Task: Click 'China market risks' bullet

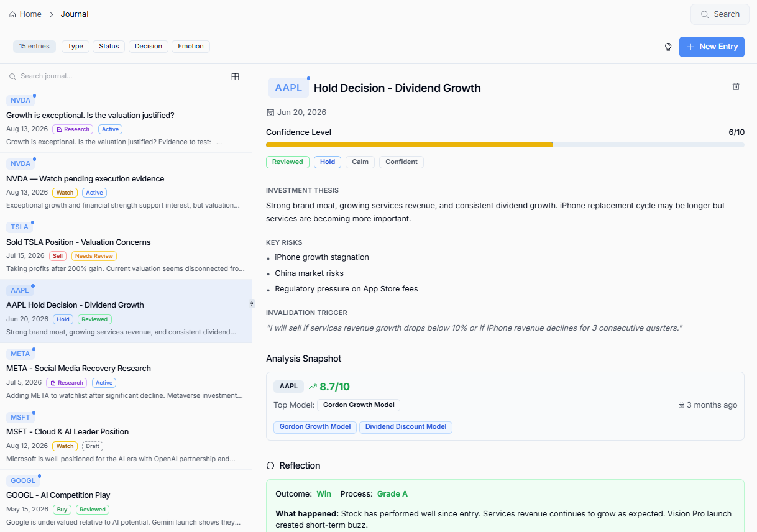Action: pyautogui.click(x=309, y=273)
